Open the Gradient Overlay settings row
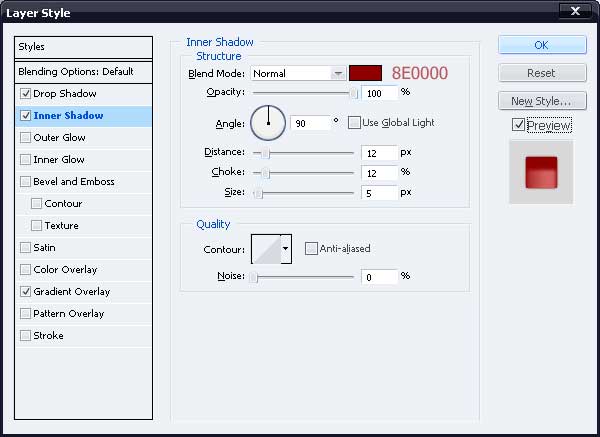 tap(83, 291)
